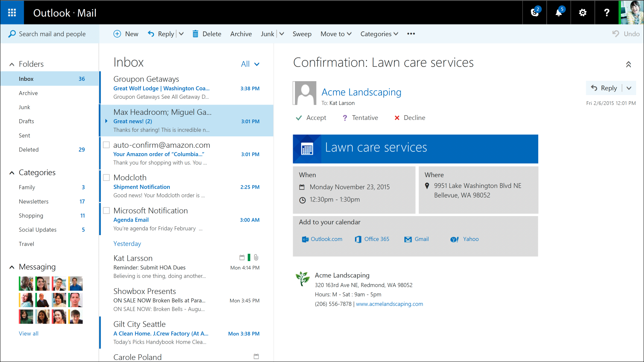This screenshot has width=644, height=362.
Task: Click the Decline red X icon
Action: pos(397,118)
